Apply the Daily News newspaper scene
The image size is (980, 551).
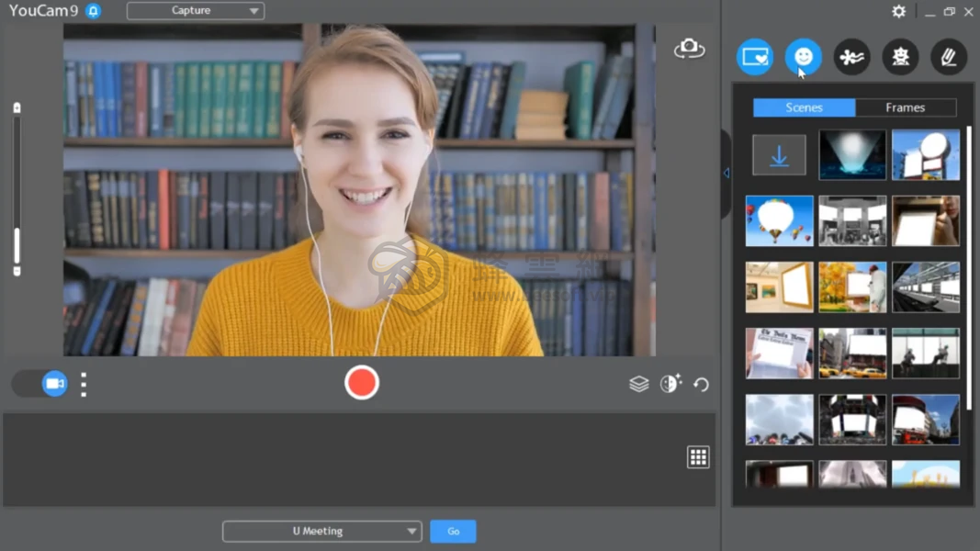(780, 354)
